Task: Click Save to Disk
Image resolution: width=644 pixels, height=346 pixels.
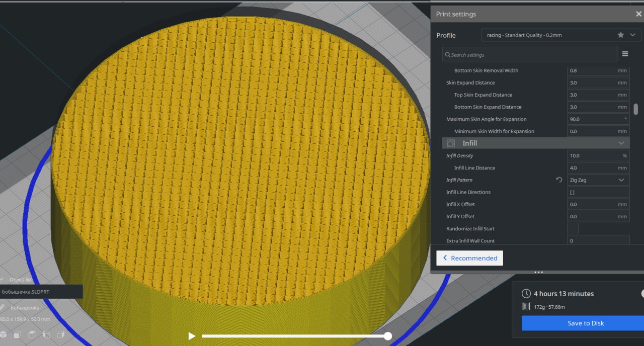Action: click(583, 323)
